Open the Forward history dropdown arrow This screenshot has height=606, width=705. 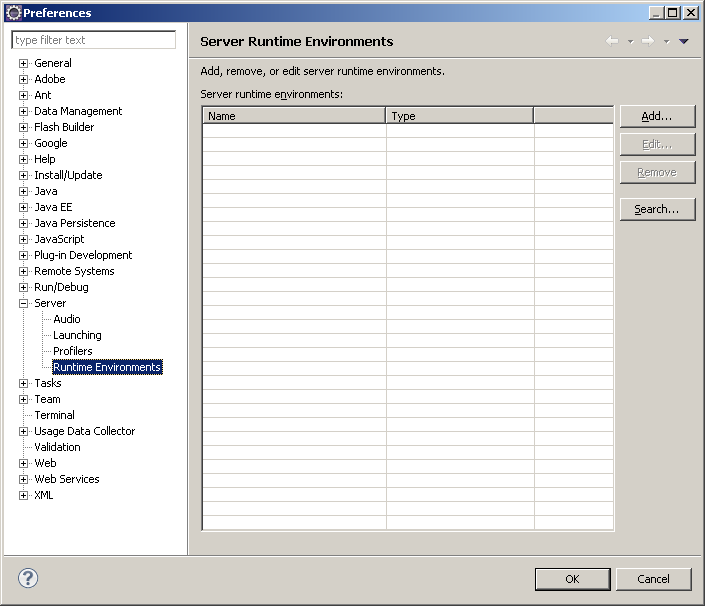pos(666,42)
